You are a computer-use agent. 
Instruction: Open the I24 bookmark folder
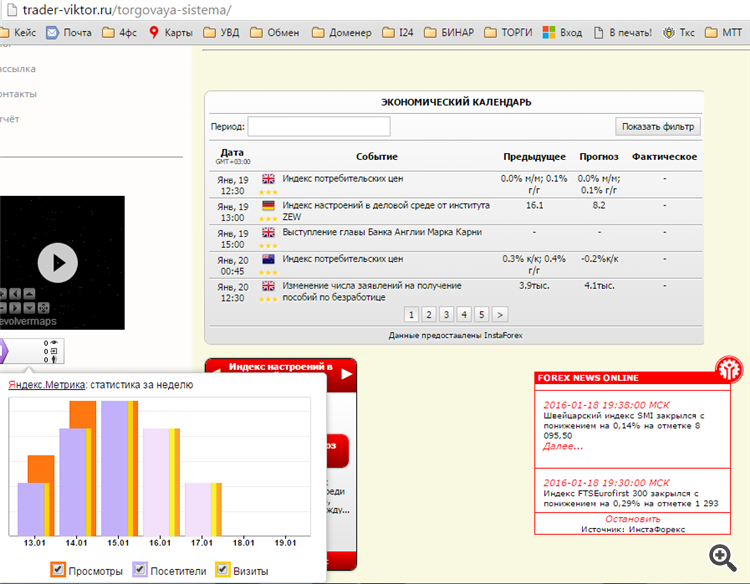click(x=398, y=33)
